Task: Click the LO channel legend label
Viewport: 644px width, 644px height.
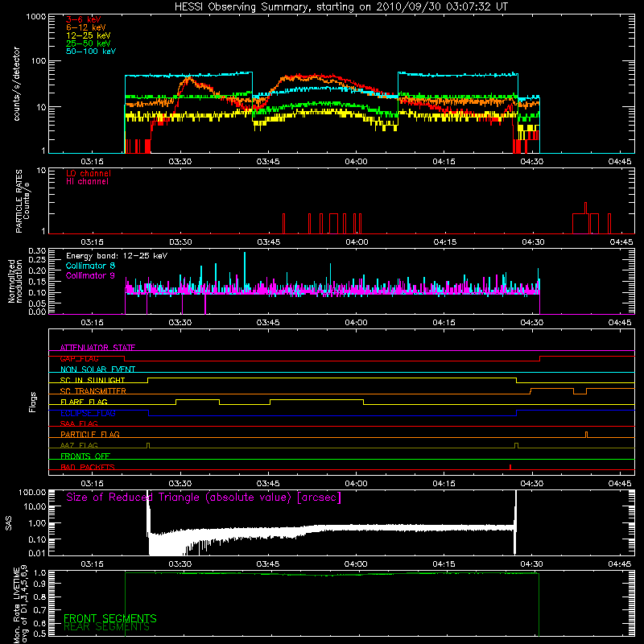Action: [x=89, y=173]
